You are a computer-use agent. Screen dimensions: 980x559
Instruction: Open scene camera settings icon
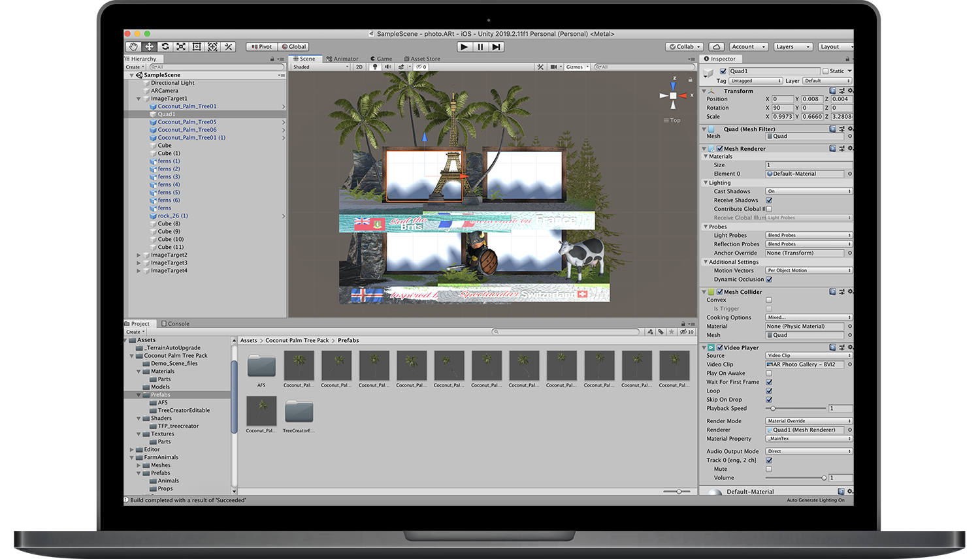coord(554,67)
